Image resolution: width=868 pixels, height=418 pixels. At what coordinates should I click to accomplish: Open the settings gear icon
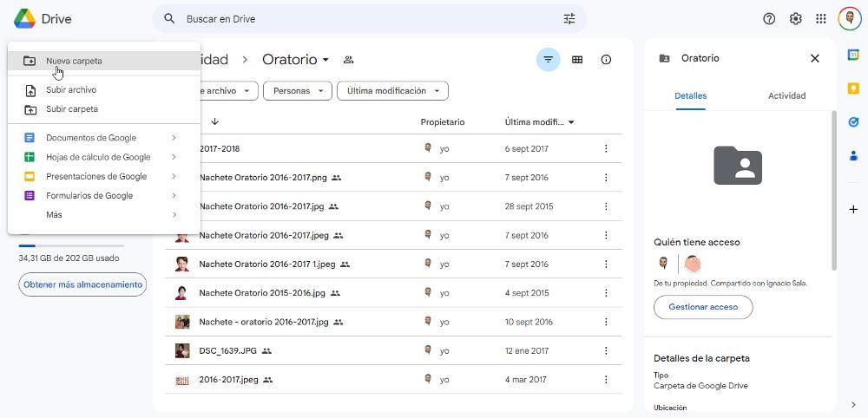(x=795, y=19)
